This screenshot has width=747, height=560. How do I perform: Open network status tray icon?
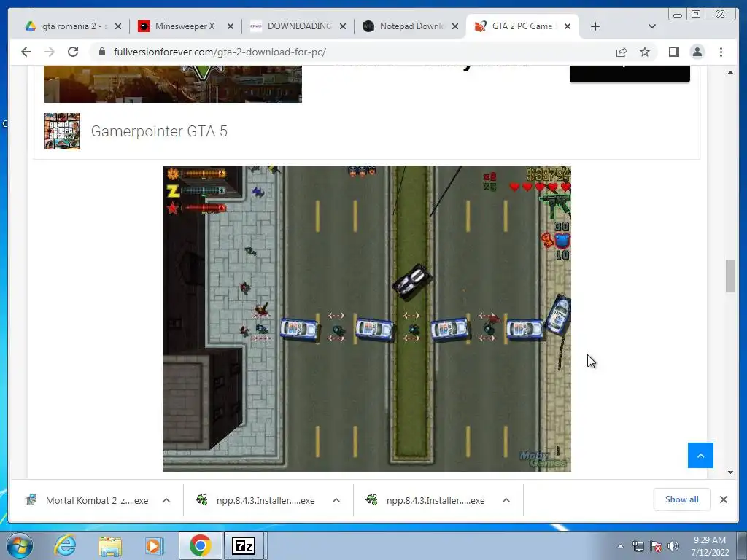point(638,546)
